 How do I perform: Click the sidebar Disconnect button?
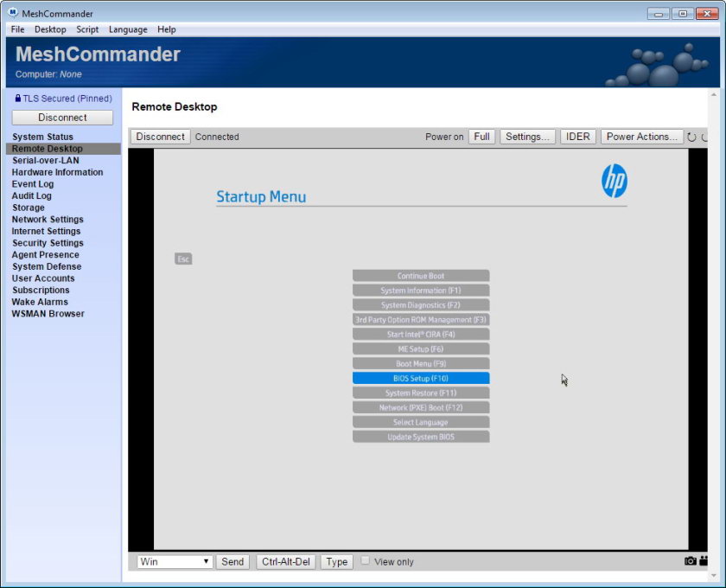coord(62,118)
